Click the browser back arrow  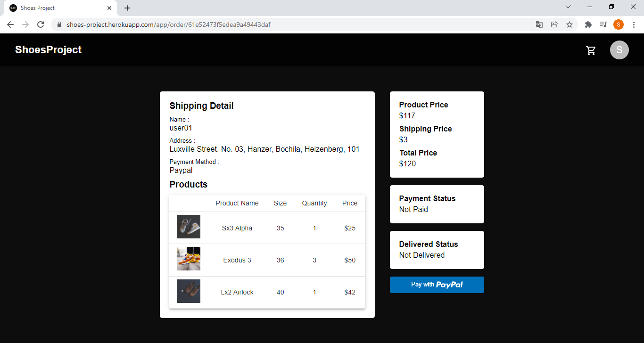coord(10,24)
